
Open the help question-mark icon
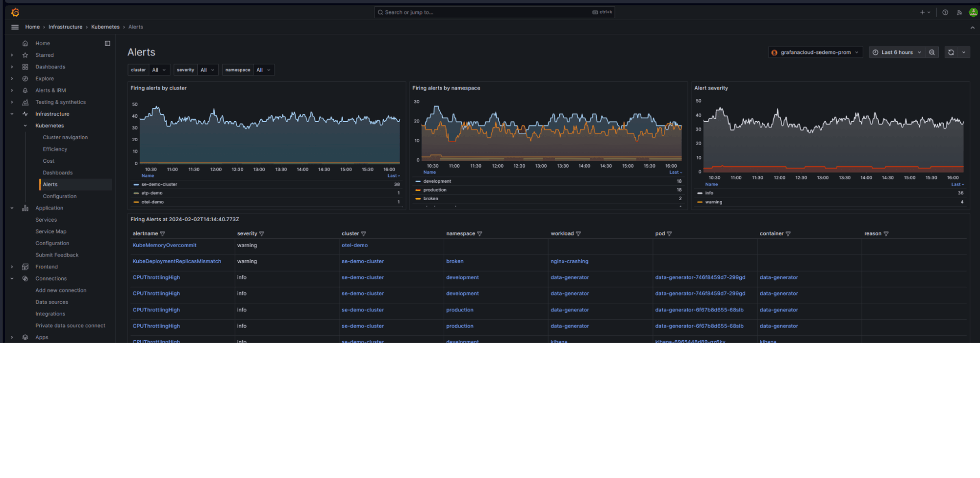tap(945, 12)
